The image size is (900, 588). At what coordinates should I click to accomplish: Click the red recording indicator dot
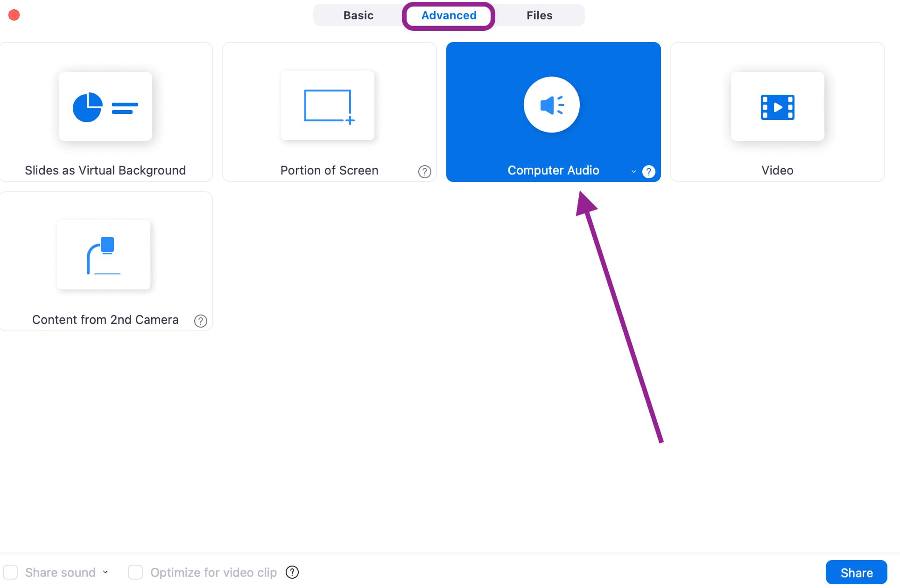[14, 15]
